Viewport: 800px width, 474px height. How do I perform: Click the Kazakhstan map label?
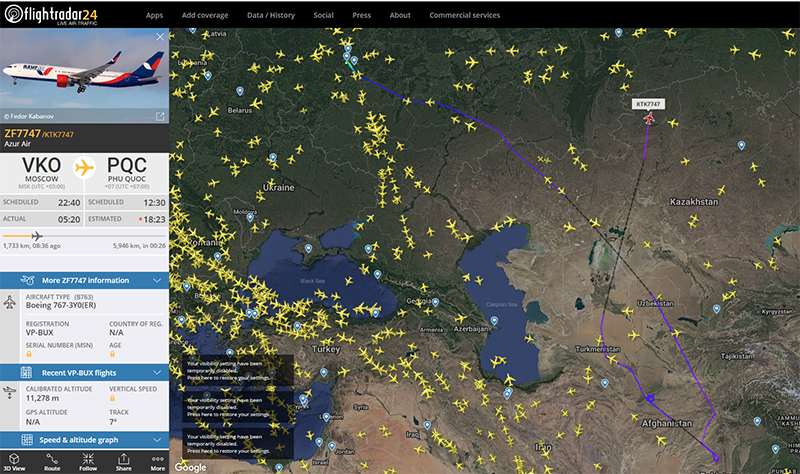tap(694, 202)
